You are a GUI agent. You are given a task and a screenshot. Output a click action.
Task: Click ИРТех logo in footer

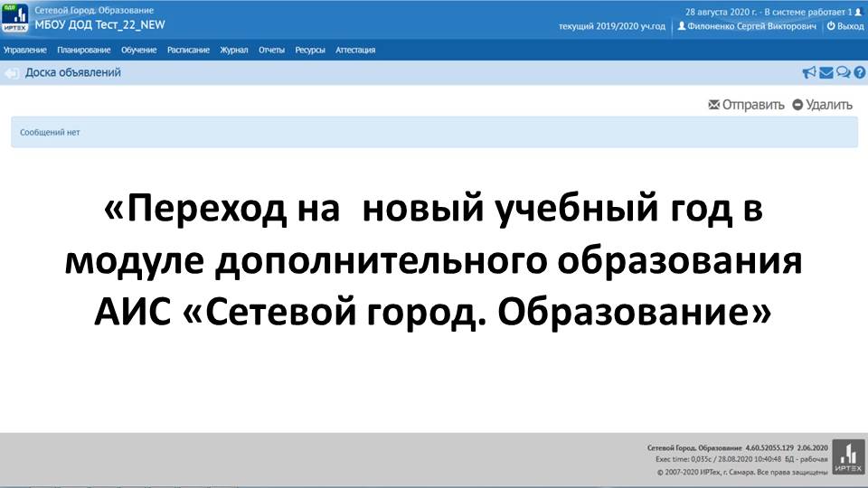(848, 456)
